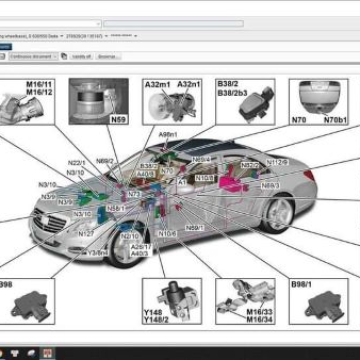Select the Y3/8n4 label under the bumper
This screenshot has width=360, height=360.
tap(97, 253)
